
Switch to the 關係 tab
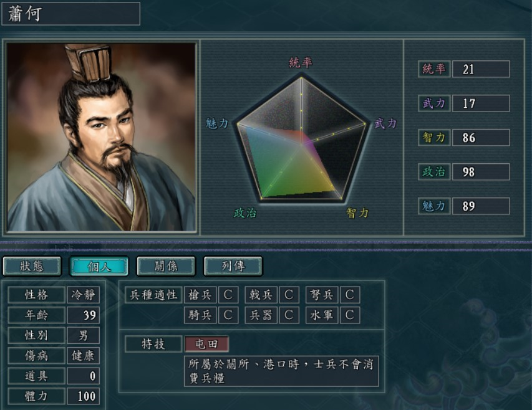tap(166, 266)
